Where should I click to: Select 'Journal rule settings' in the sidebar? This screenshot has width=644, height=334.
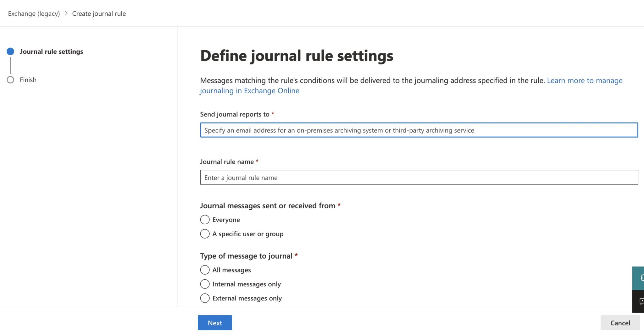52,51
